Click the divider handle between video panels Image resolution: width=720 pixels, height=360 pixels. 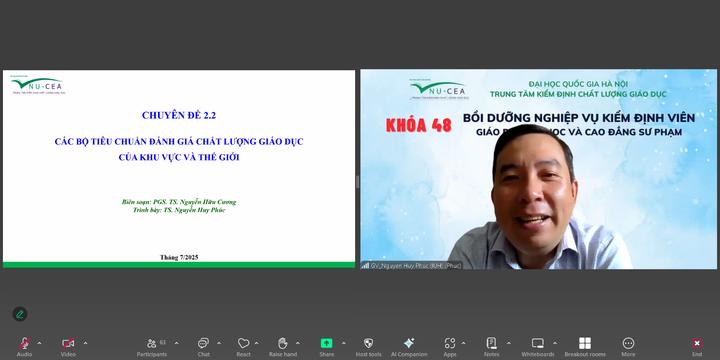click(x=358, y=182)
